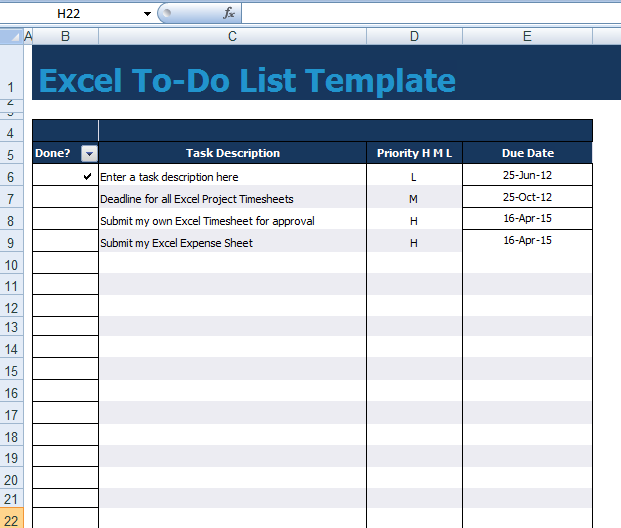Click 'Excel To-Do List Template' title
The image size is (621, 528).
coord(247,81)
